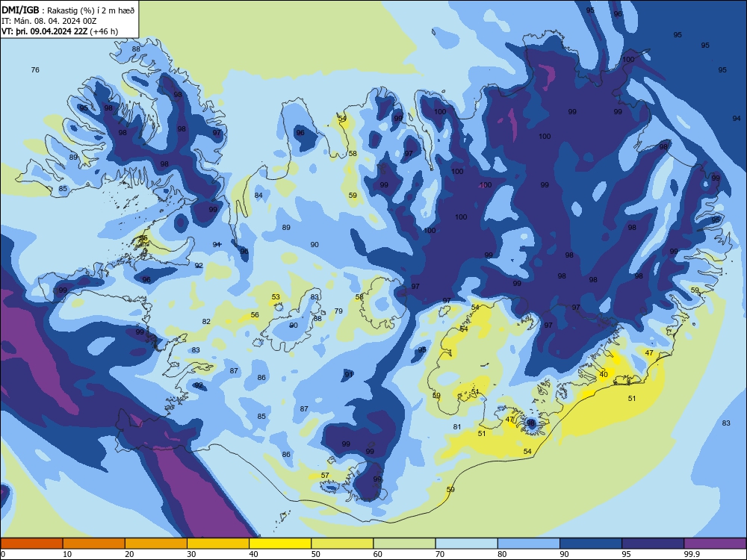Click the '81' humidity value on the map
This screenshot has height=560, width=747.
pos(457,426)
